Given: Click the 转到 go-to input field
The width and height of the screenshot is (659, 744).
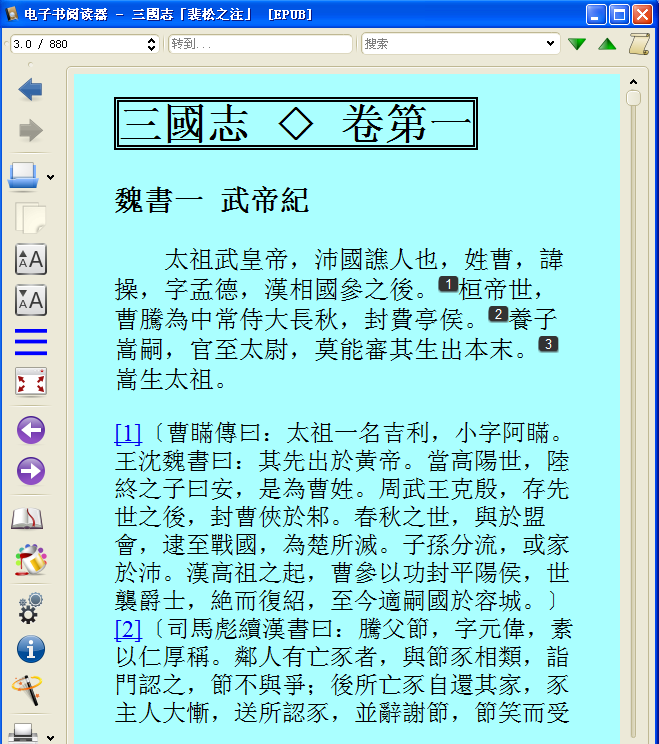Looking at the screenshot, I should (x=260, y=44).
